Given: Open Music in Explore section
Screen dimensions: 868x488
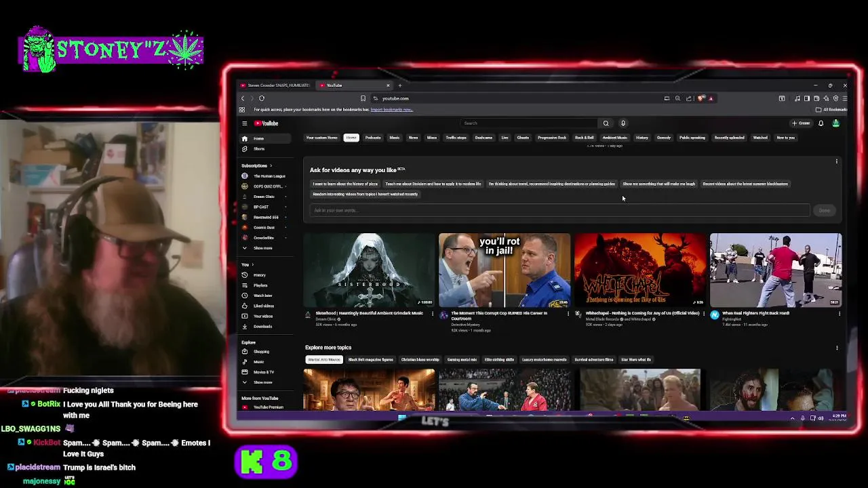Looking at the screenshot, I should pyautogui.click(x=264, y=362).
